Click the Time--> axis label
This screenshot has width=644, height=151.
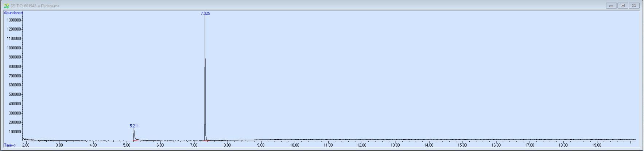[10, 145]
